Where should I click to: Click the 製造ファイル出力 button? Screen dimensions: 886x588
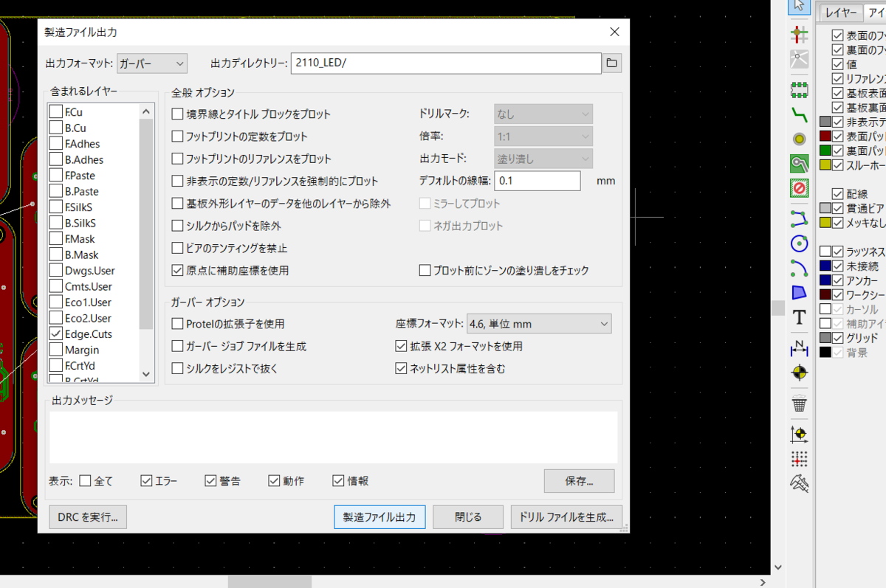(x=380, y=516)
